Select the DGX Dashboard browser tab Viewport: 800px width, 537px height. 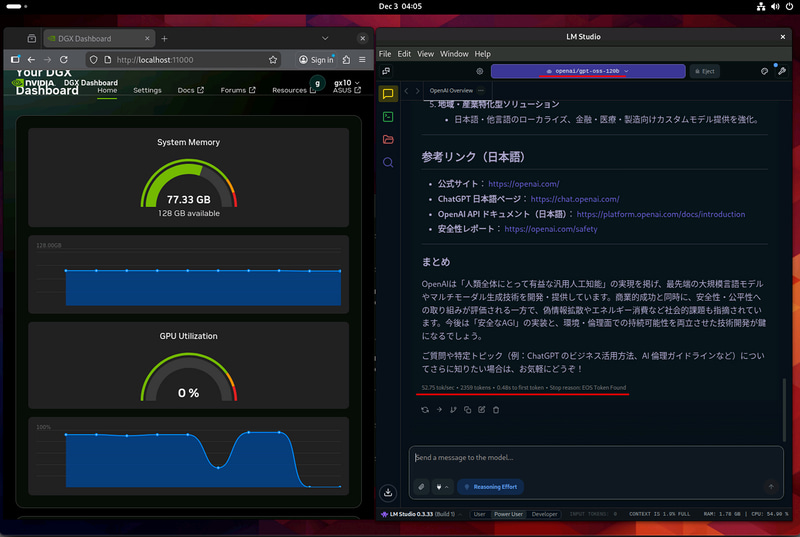[99, 39]
